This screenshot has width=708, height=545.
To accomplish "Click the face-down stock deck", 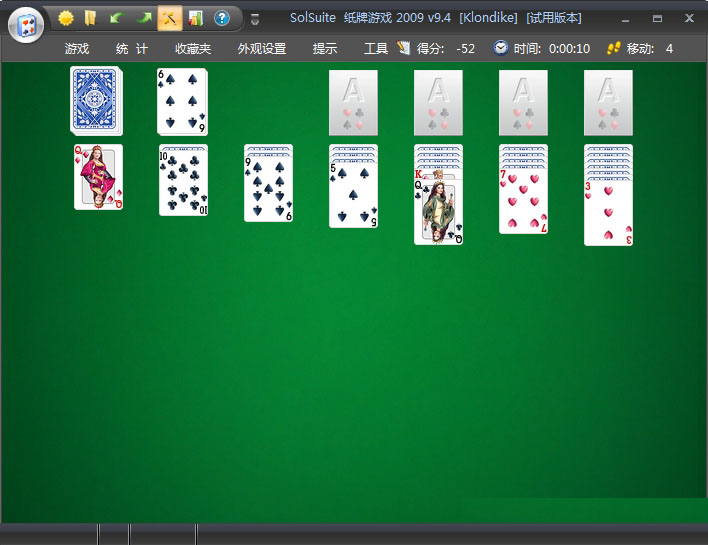I will pos(95,101).
